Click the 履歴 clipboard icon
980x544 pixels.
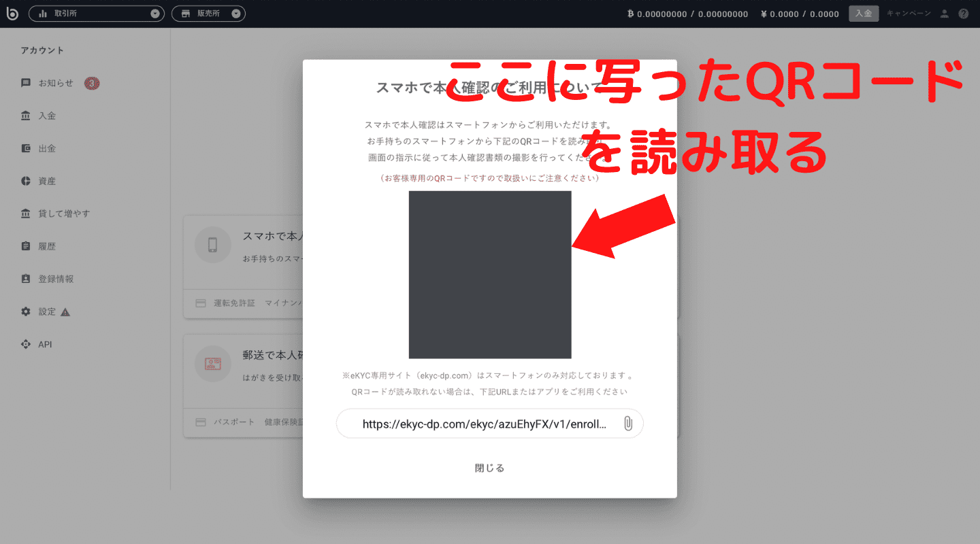pyautogui.click(x=26, y=246)
